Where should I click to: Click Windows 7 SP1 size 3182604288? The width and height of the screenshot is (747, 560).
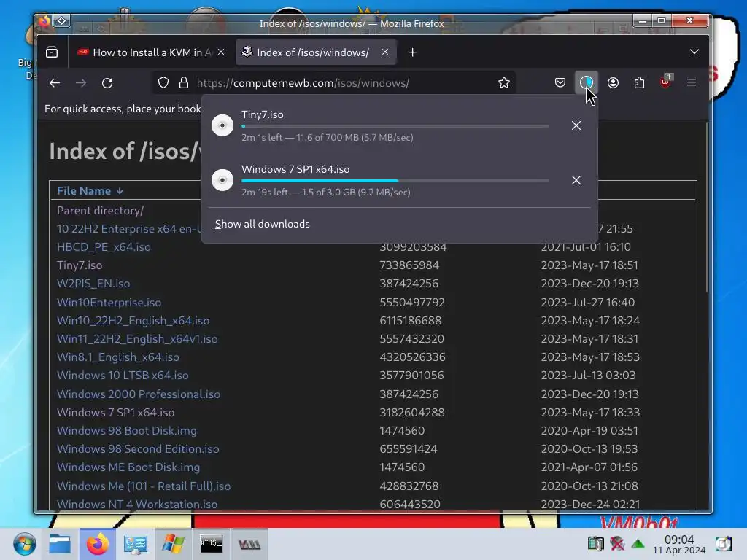click(x=411, y=413)
